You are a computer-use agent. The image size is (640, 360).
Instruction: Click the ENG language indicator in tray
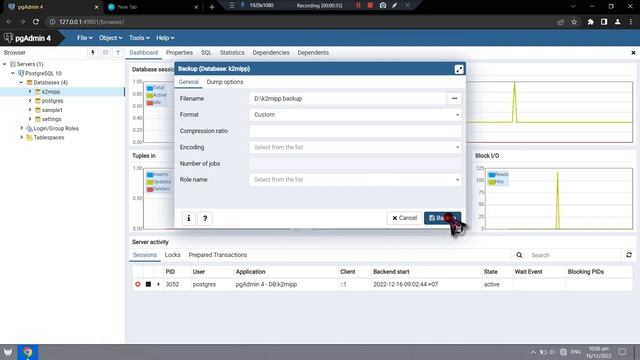point(576,352)
